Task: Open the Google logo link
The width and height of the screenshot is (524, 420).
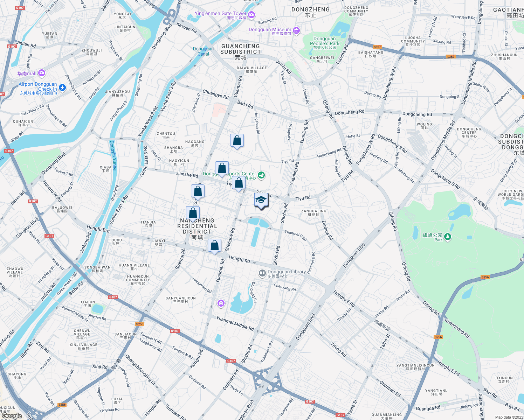Action: coord(12,415)
